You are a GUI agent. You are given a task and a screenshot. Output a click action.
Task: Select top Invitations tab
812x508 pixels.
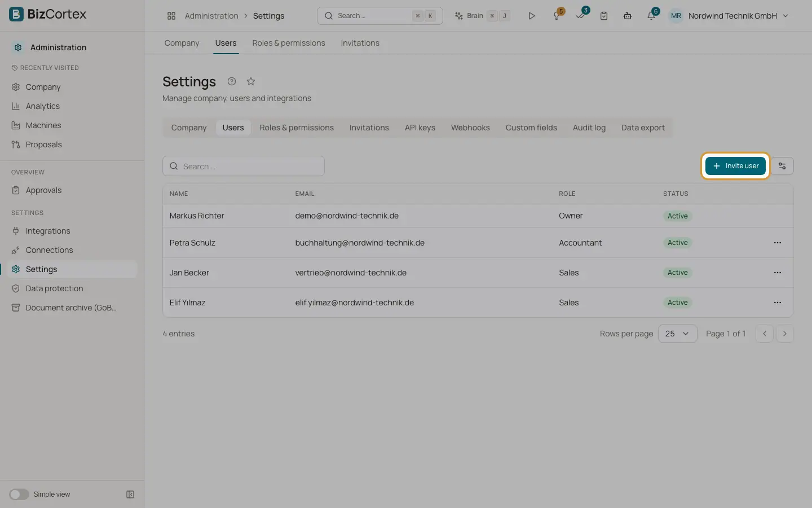pos(360,43)
